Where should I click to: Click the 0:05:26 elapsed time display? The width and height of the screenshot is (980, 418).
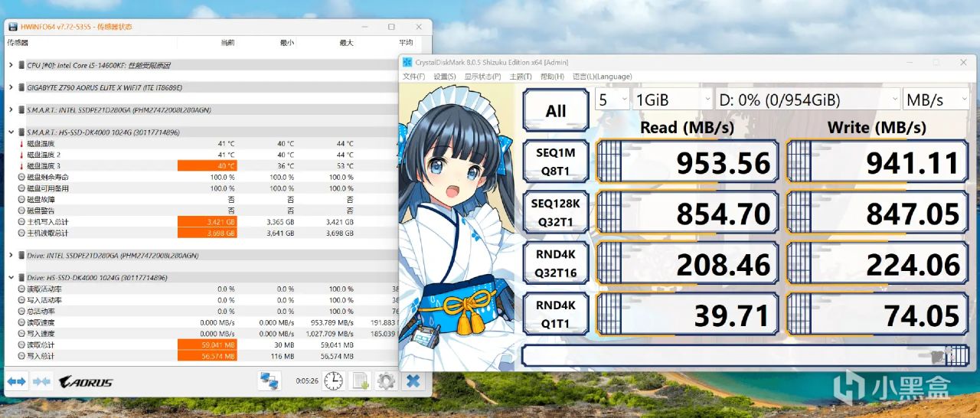point(306,380)
